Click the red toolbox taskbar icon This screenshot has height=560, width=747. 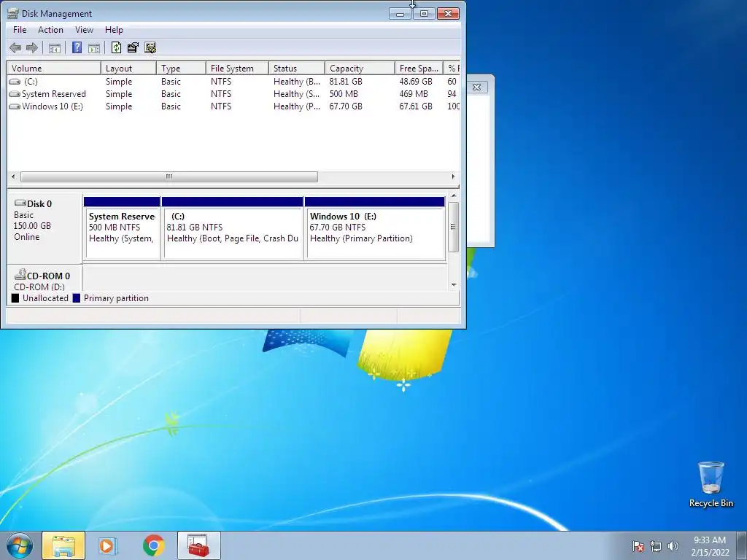[198, 545]
